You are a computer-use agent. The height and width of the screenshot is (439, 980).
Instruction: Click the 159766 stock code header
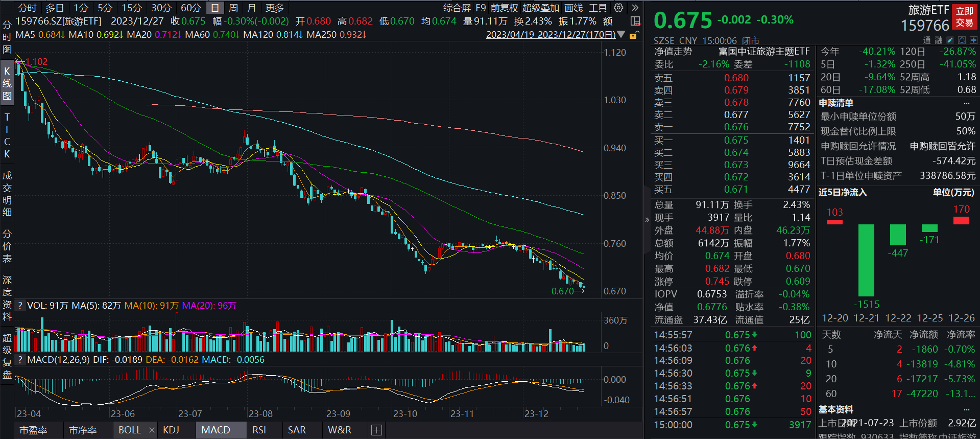[925, 26]
